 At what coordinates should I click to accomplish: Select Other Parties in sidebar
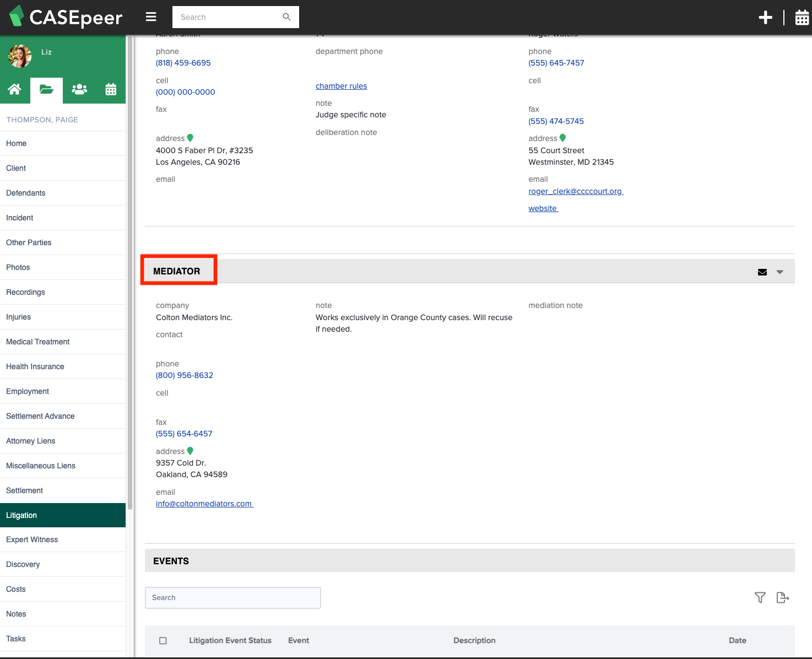pyautogui.click(x=63, y=242)
